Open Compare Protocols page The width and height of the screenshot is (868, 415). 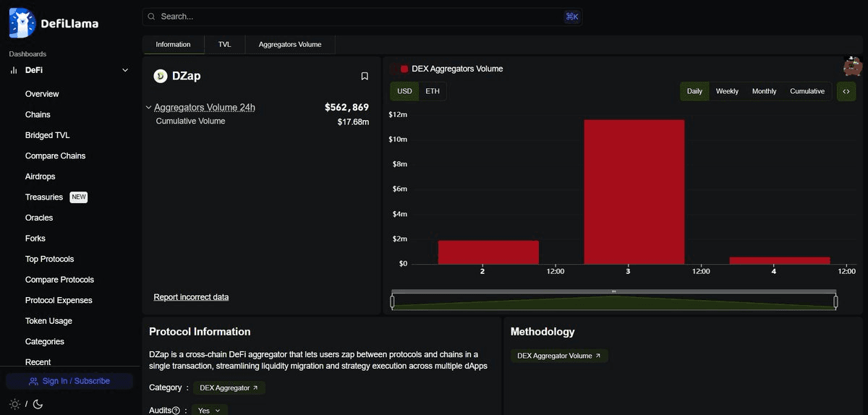(59, 279)
